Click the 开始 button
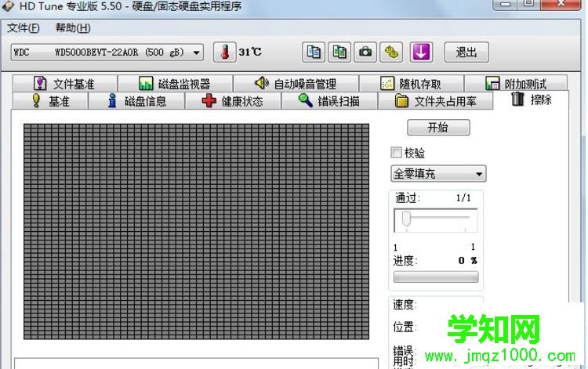588x369 pixels. pos(438,128)
